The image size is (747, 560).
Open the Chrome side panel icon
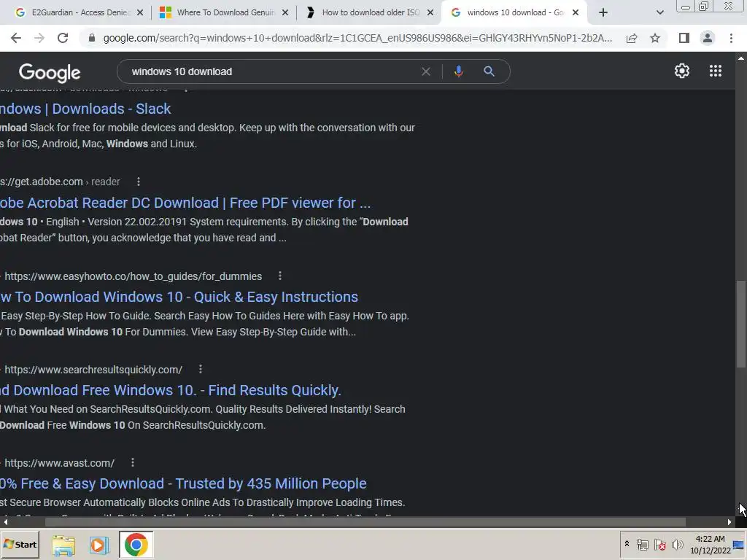(x=684, y=38)
